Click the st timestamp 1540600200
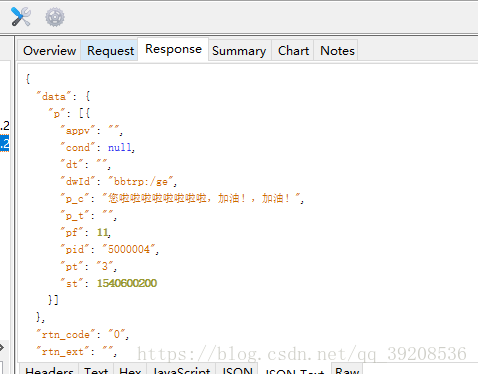 (x=127, y=283)
